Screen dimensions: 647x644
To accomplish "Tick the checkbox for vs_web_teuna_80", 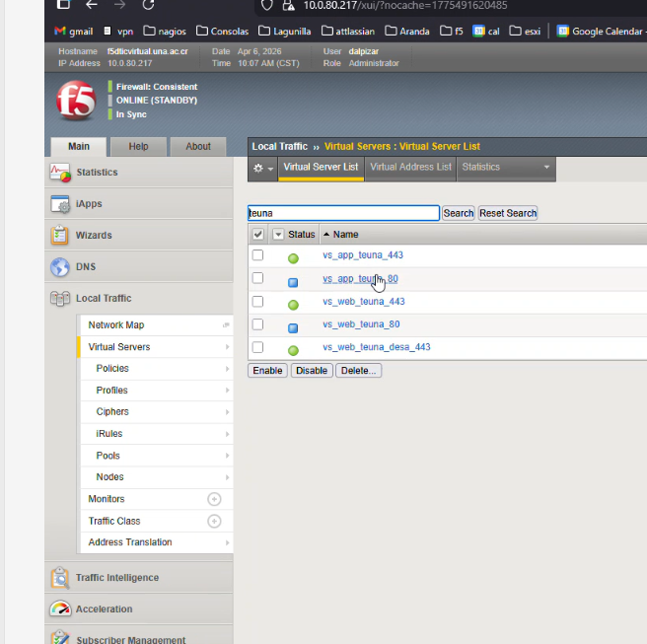I will tap(258, 323).
